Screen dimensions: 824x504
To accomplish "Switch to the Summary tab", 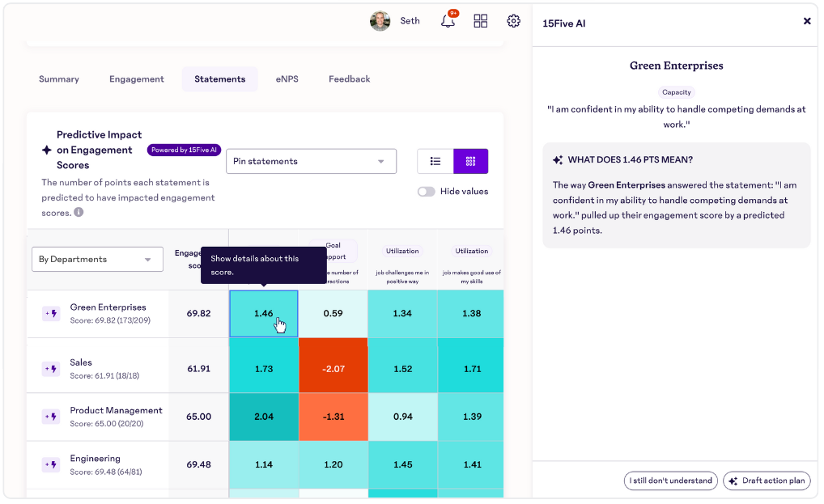I will click(59, 79).
